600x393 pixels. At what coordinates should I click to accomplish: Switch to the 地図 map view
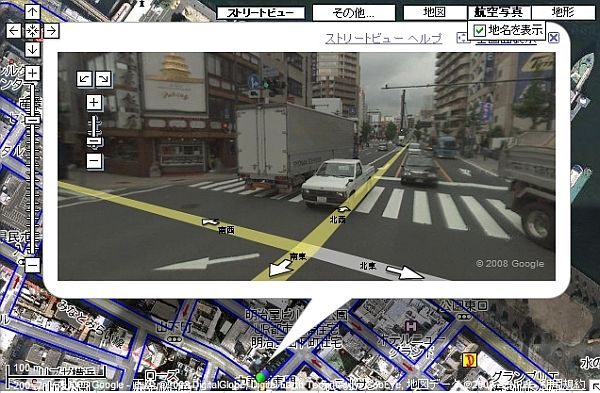435,12
